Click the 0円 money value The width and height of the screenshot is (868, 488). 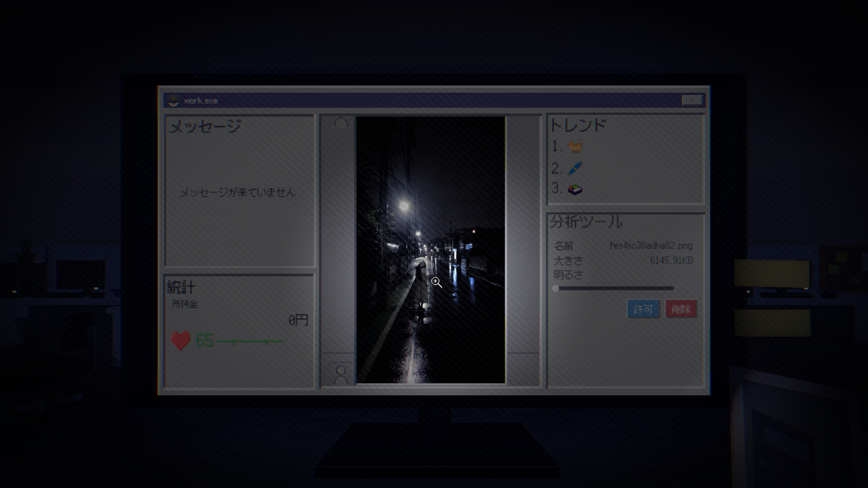tap(298, 320)
